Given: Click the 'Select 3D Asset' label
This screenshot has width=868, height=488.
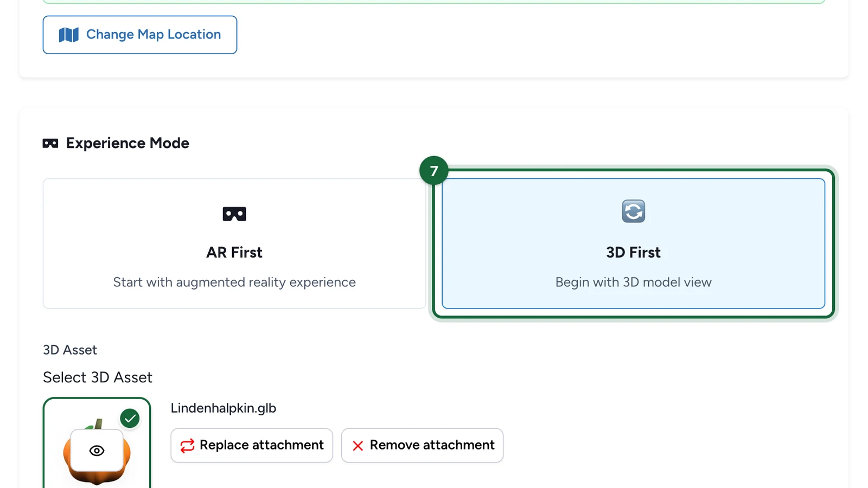Looking at the screenshot, I should pos(98,377).
